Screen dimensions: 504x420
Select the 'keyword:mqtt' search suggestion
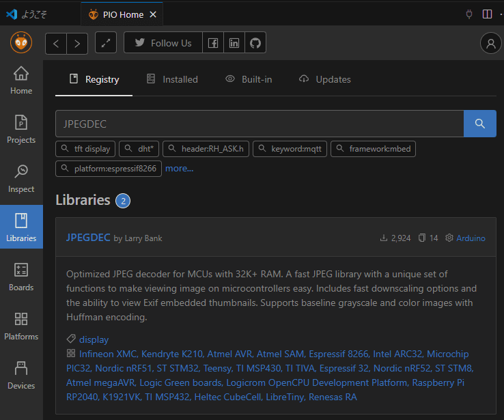290,149
